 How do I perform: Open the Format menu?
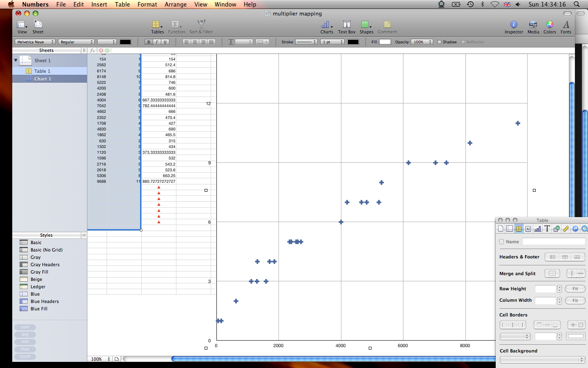click(147, 4)
